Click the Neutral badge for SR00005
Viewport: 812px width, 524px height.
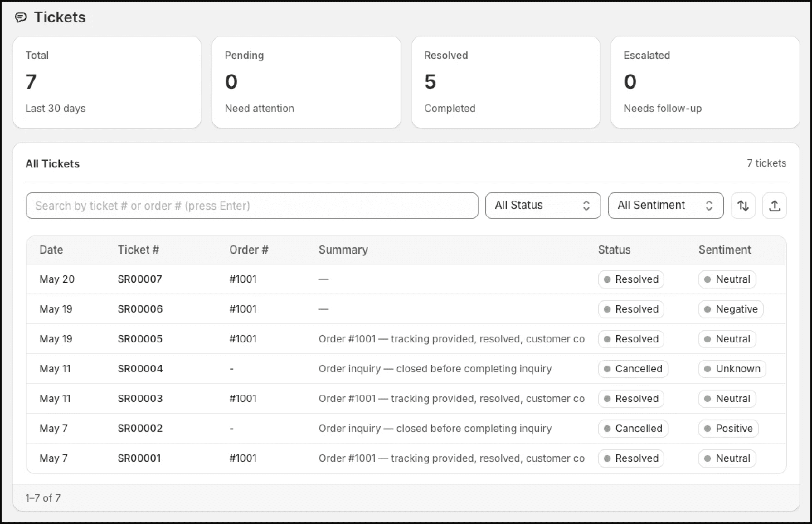click(727, 339)
